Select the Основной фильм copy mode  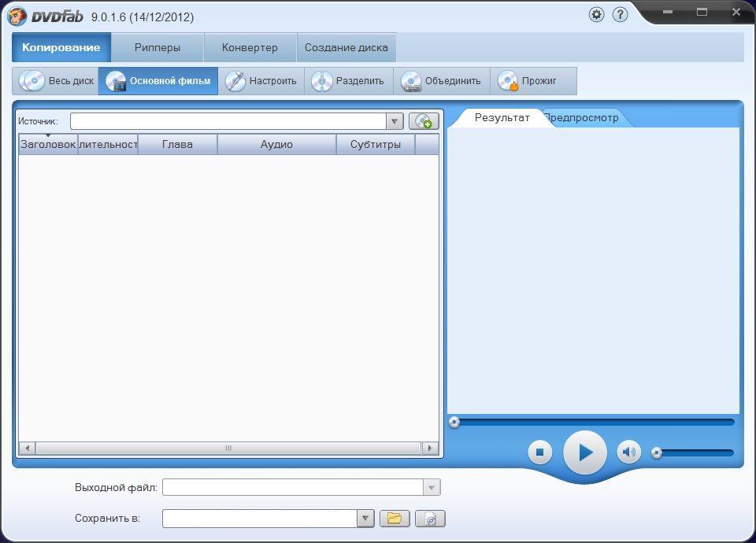pyautogui.click(x=158, y=81)
